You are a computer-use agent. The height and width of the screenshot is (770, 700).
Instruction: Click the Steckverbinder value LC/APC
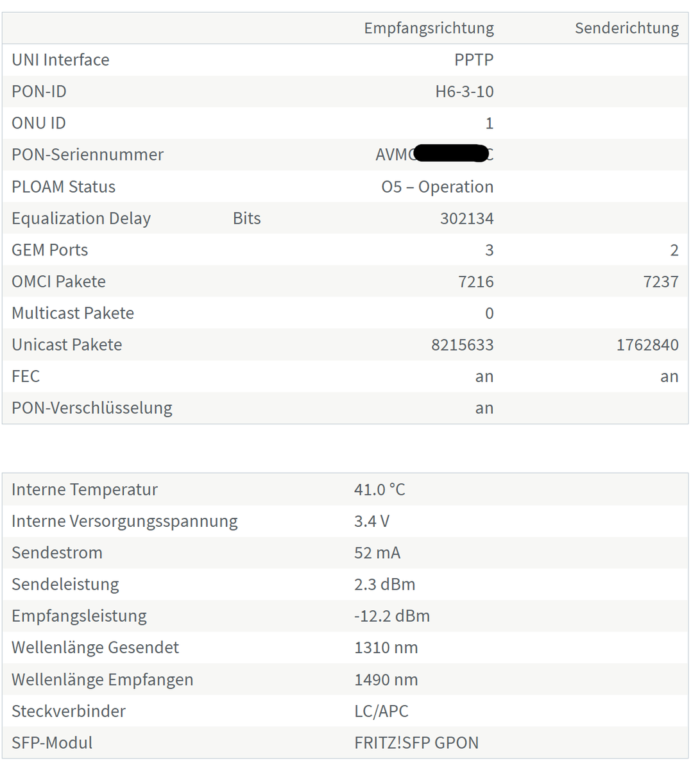pos(381,711)
